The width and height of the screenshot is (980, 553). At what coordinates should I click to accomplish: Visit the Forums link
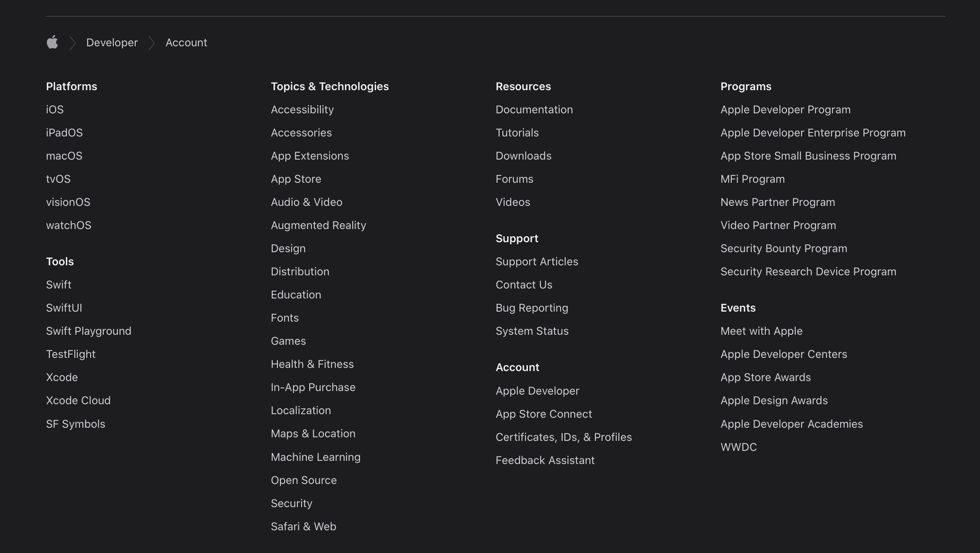pos(514,179)
